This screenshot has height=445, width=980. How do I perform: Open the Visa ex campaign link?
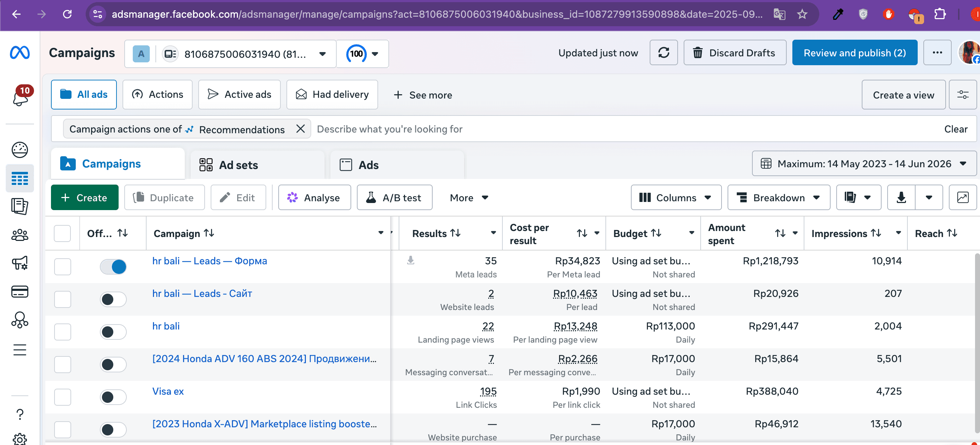click(168, 391)
